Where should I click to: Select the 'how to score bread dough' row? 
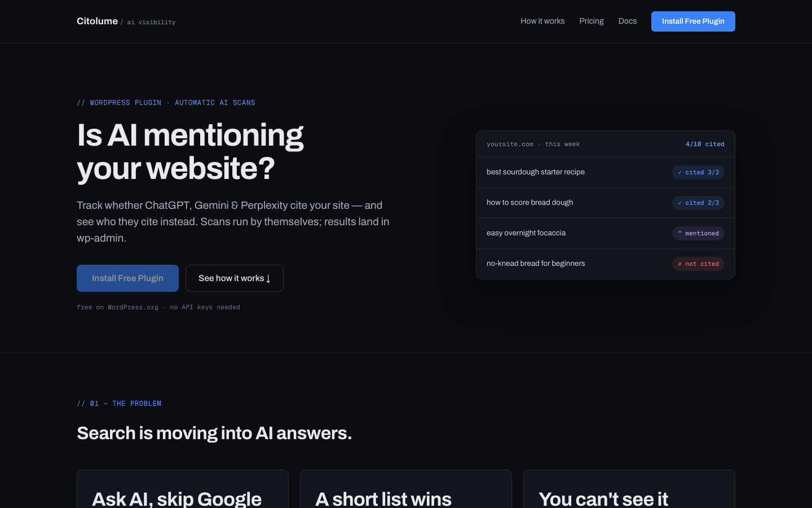[606, 203]
